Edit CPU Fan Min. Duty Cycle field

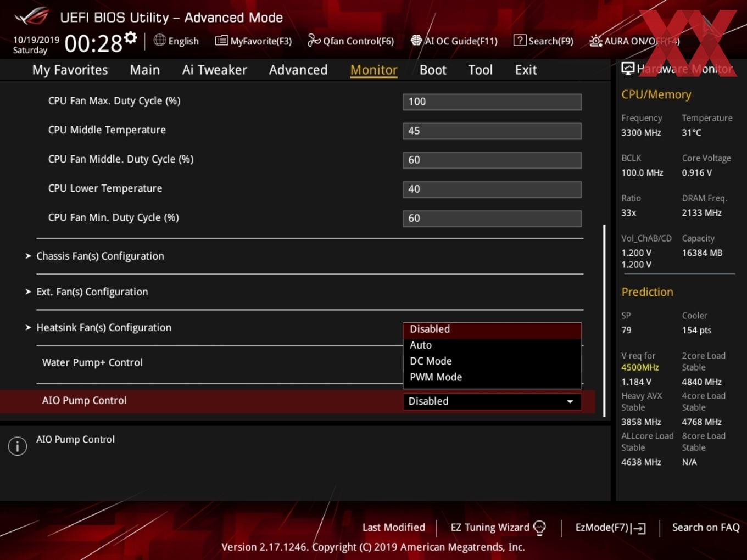pyautogui.click(x=492, y=218)
